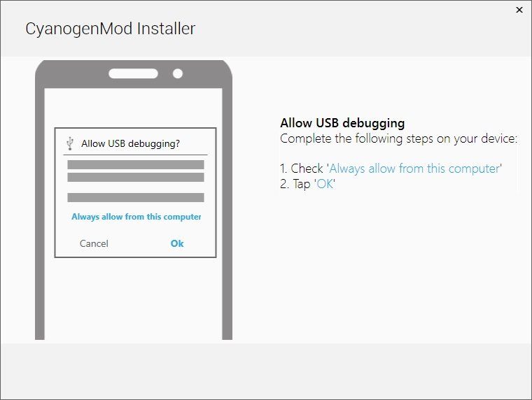Click step '1. Check' instruction line

tap(391, 169)
